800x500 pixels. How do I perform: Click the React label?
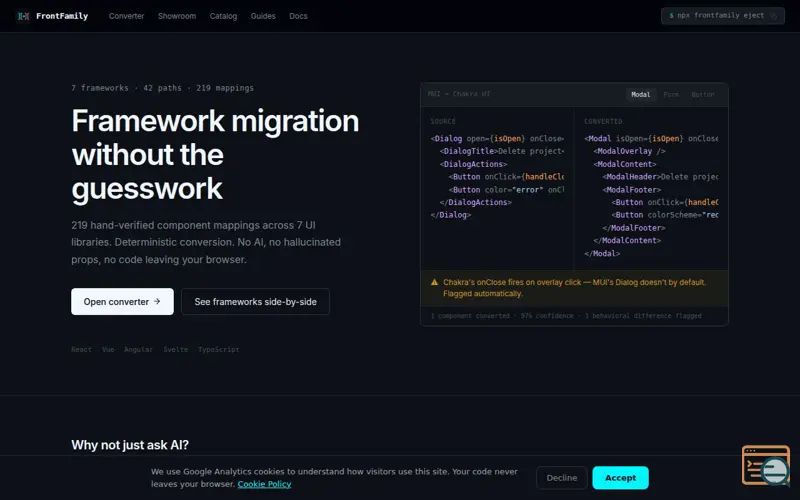tap(81, 349)
